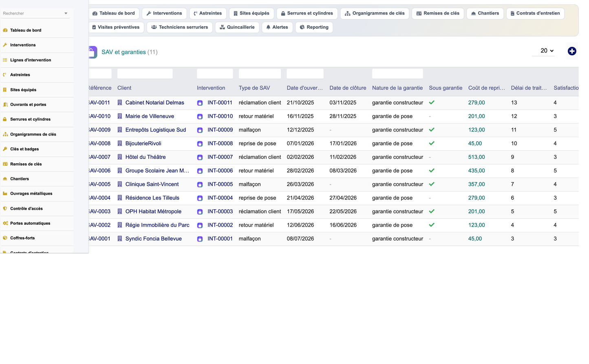
Task: Click the intervention icon next to INT-00007
Action: 200,157
